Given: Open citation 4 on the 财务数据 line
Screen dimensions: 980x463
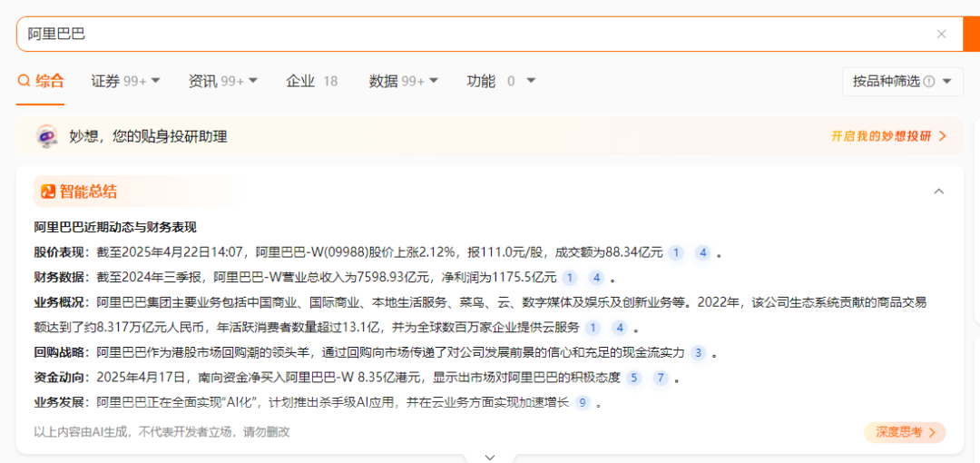Looking at the screenshot, I should coord(596,278).
